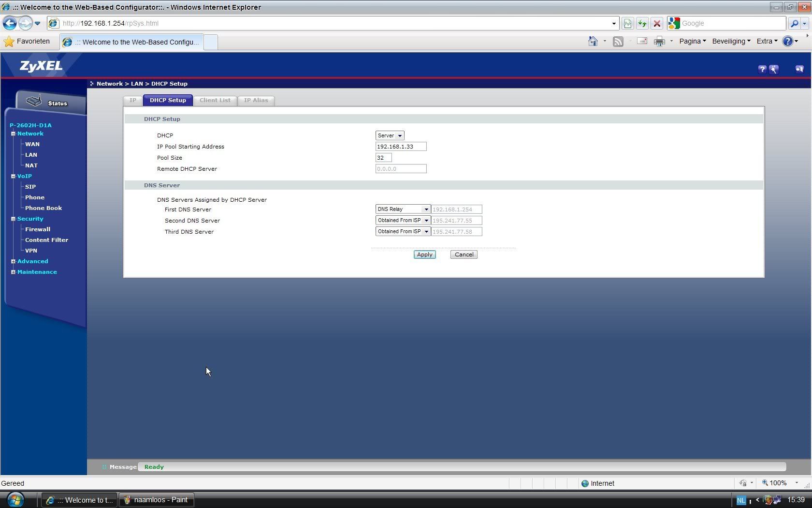Open the Third DNS Server dropdown

(403, 232)
